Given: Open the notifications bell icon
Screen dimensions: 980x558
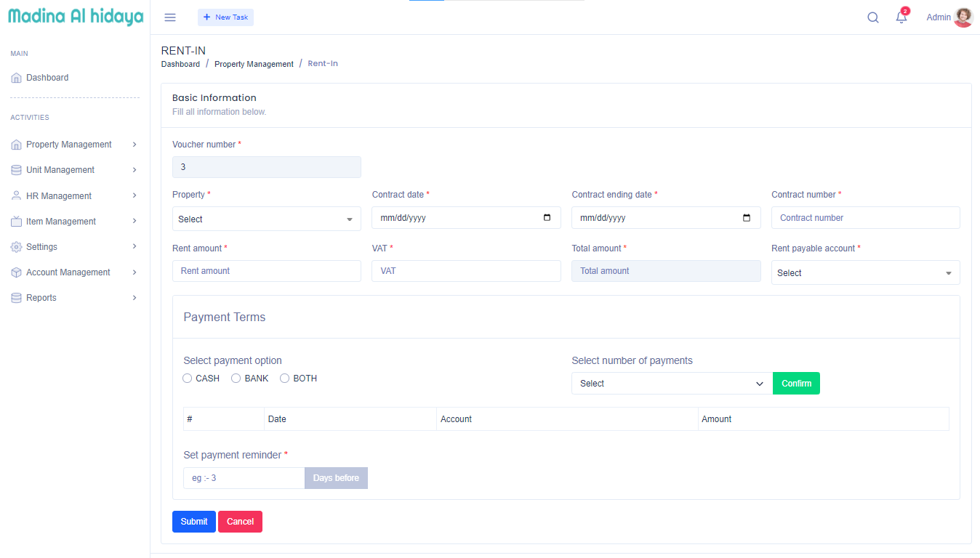Looking at the screenshot, I should tap(901, 17).
